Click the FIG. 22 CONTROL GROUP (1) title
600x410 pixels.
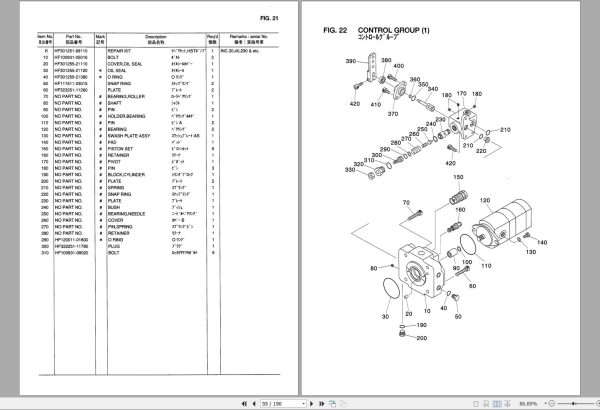pyautogui.click(x=376, y=30)
